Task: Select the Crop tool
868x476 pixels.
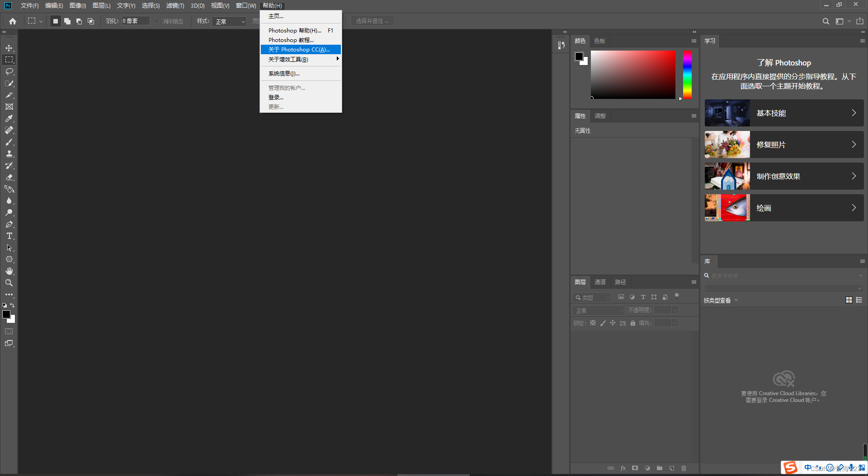Action: pyautogui.click(x=9, y=95)
